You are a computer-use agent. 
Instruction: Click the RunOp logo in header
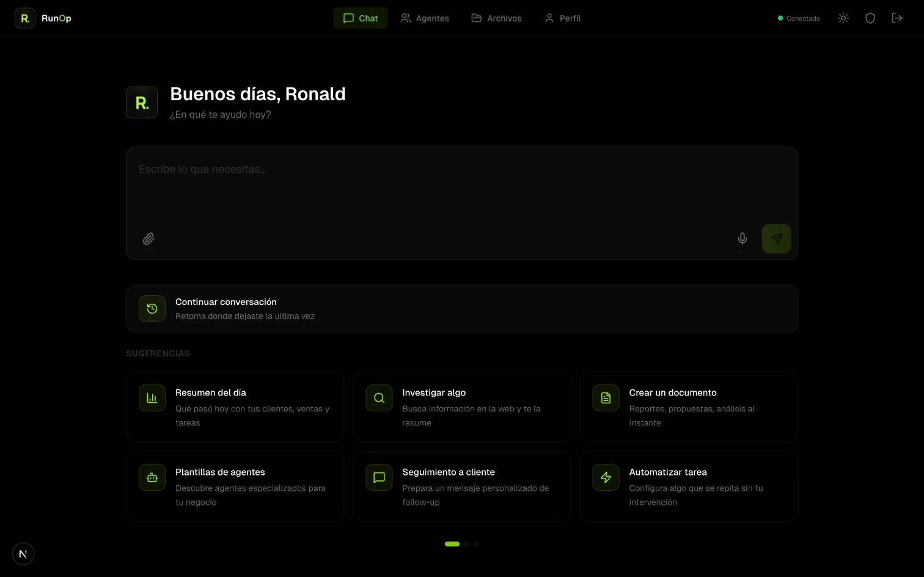(x=43, y=18)
